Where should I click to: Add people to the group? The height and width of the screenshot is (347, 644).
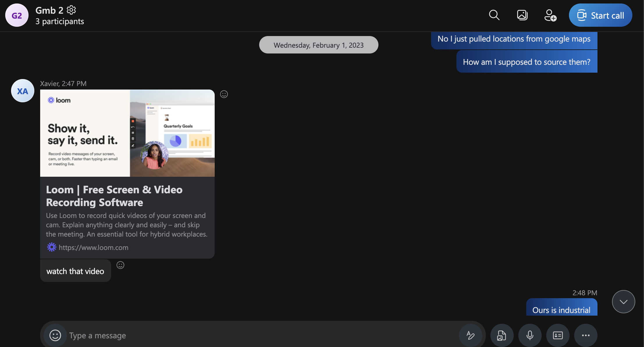click(x=550, y=15)
